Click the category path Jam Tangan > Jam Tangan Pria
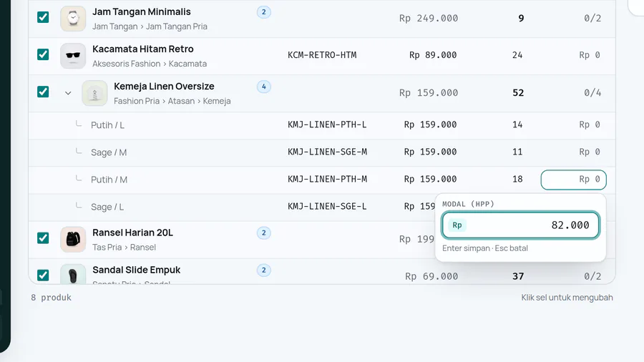 pos(150,26)
